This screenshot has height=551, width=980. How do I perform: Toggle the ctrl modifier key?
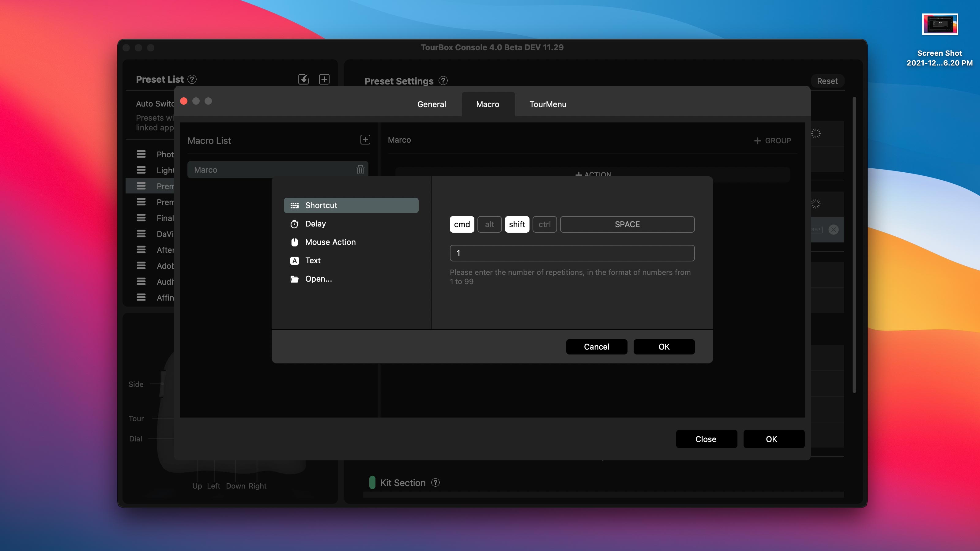545,224
